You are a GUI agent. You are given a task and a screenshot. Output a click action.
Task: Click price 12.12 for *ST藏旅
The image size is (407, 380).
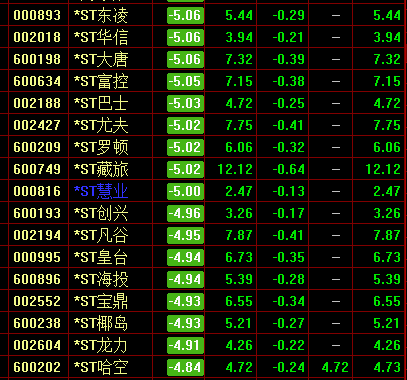(235, 169)
